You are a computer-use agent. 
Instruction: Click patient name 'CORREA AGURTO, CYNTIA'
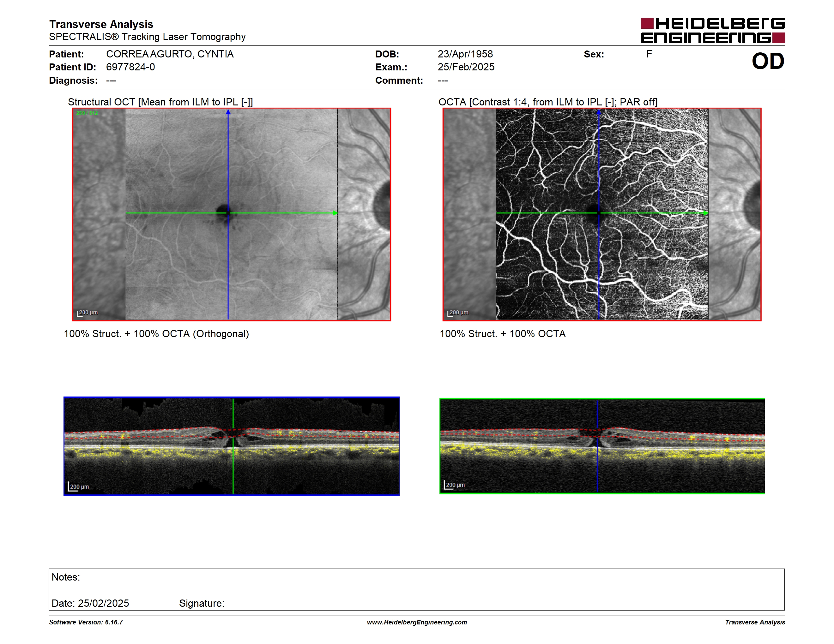pyautogui.click(x=170, y=54)
